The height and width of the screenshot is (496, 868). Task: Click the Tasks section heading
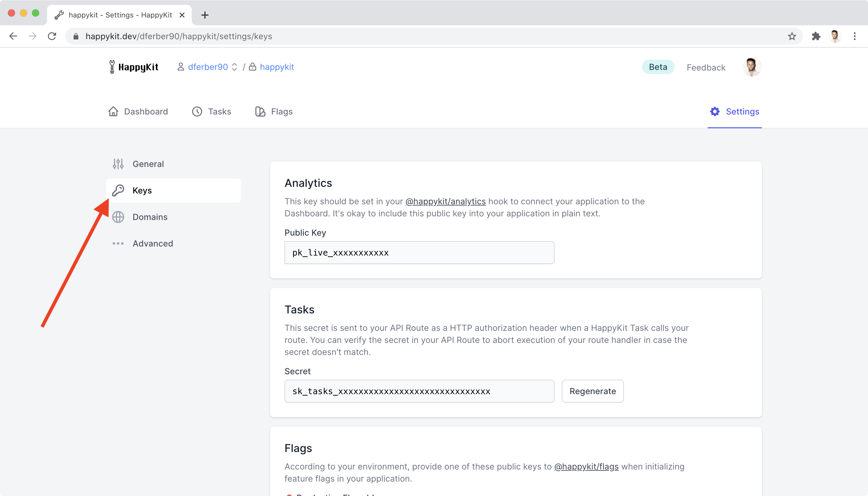[300, 310]
